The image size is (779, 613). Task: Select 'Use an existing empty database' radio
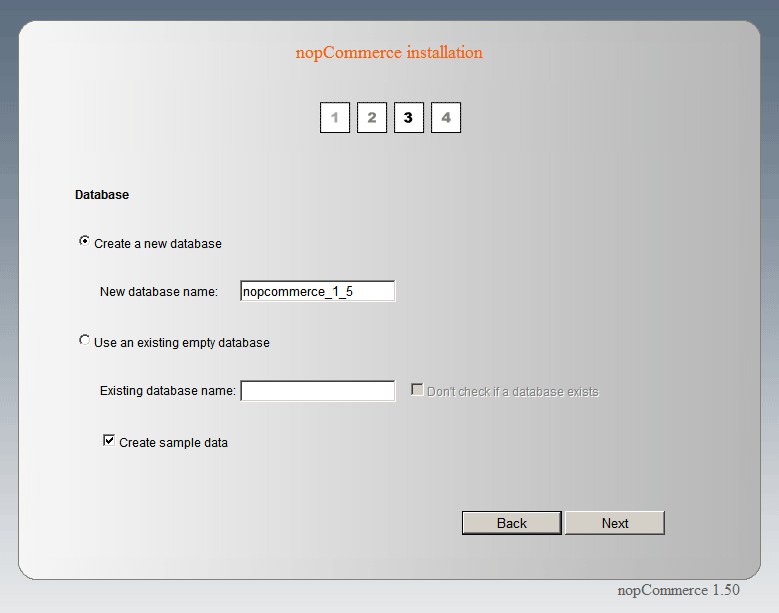(x=84, y=340)
